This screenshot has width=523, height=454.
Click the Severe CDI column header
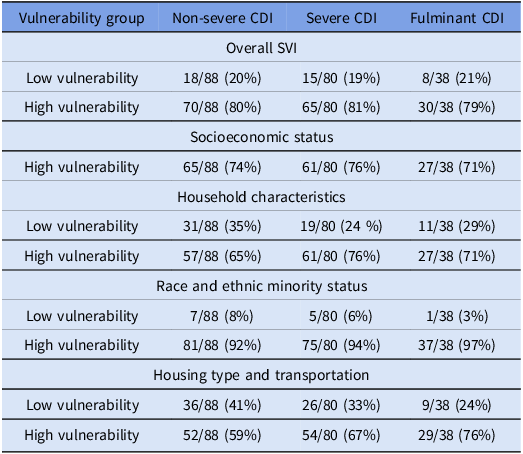pos(341,18)
